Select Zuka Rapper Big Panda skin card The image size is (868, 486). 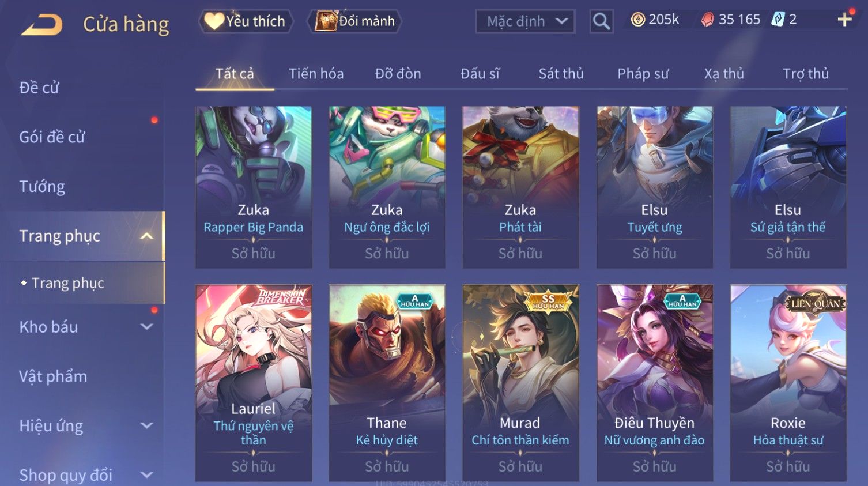254,187
